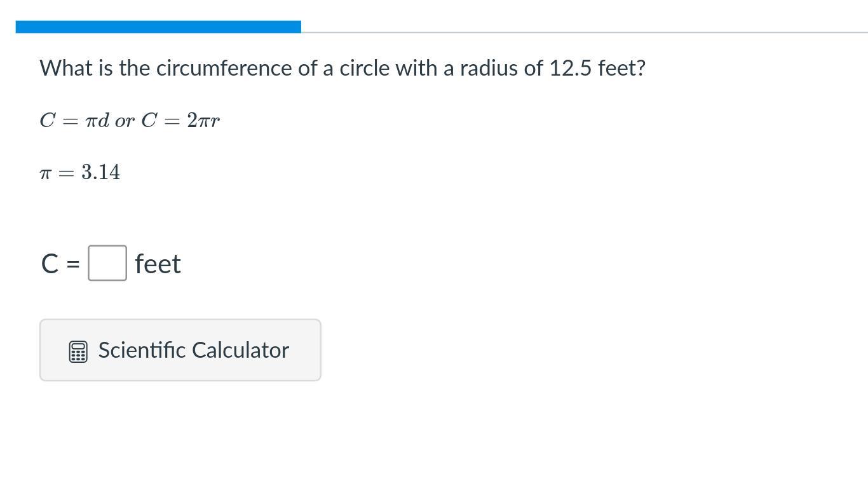
Task: Click the blue filled progress bar
Action: [x=158, y=27]
